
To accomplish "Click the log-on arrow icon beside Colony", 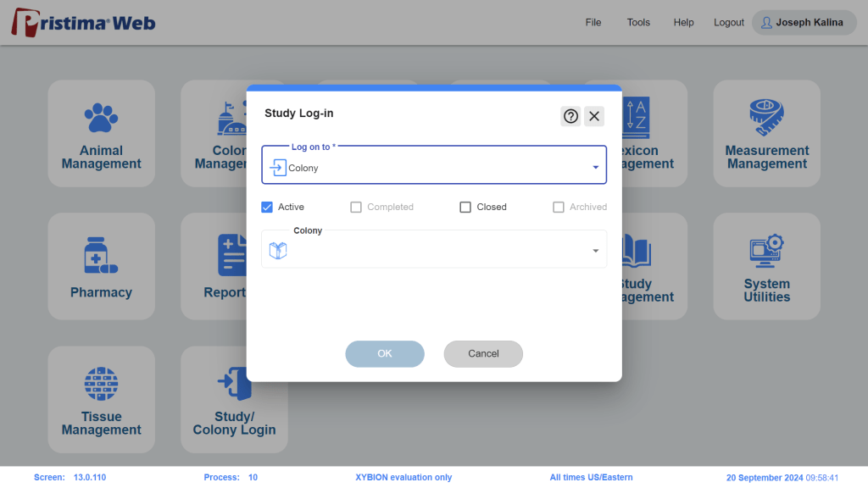I will (278, 168).
